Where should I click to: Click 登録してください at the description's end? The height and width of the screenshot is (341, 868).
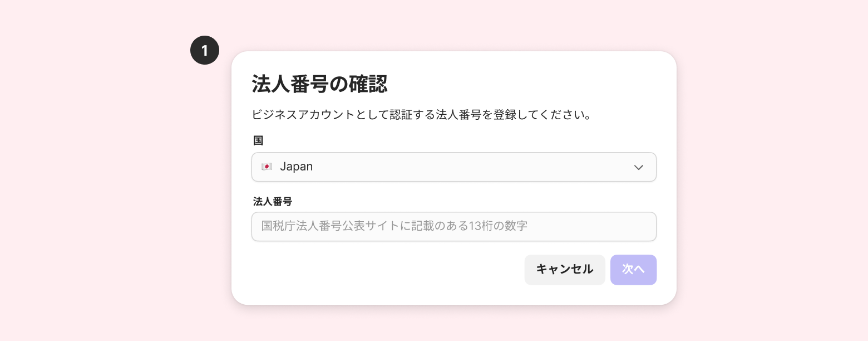click(542, 115)
